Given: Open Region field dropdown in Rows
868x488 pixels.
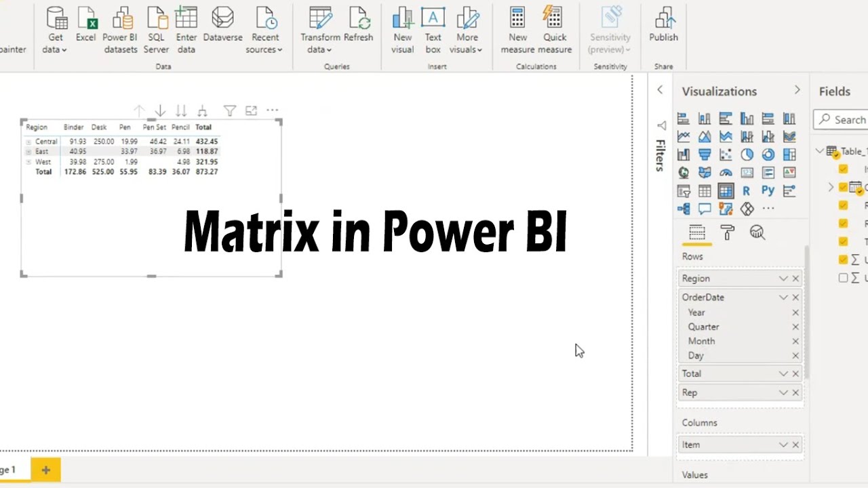Looking at the screenshot, I should click(783, 279).
